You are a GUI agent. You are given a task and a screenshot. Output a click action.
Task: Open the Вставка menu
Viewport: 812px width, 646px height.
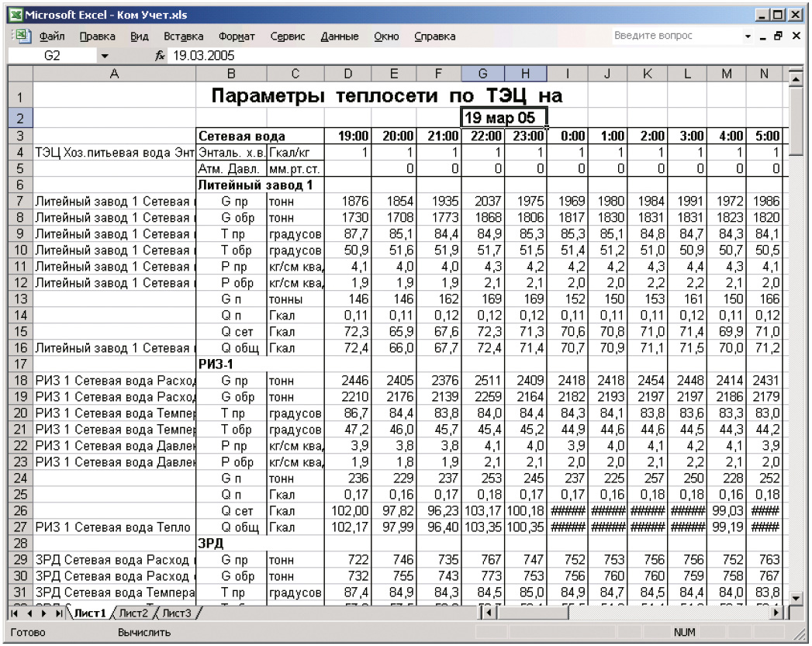coord(183,36)
